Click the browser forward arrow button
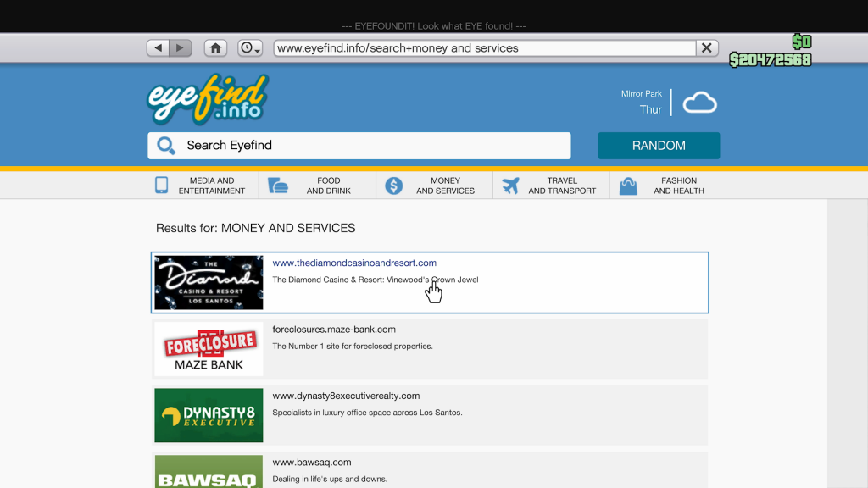The image size is (868, 488). pyautogui.click(x=180, y=48)
